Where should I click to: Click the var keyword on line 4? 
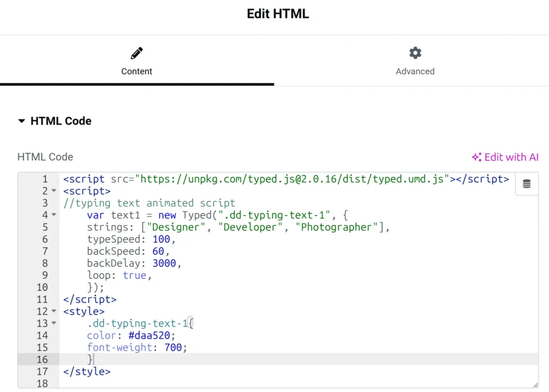click(x=95, y=215)
